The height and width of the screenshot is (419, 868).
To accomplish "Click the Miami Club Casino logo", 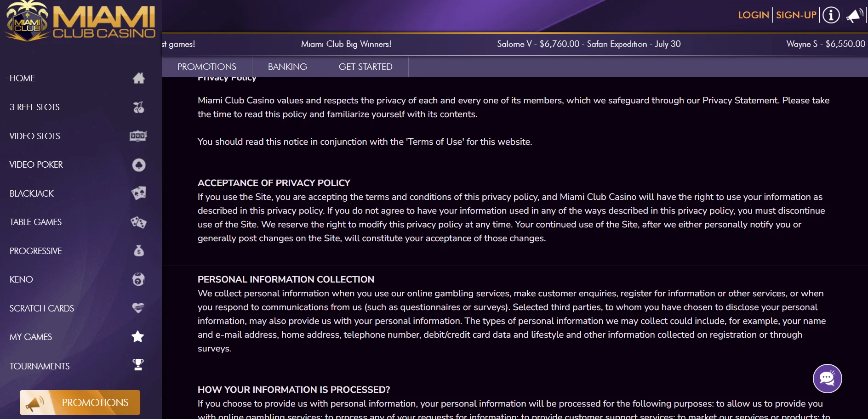I will click(80, 21).
